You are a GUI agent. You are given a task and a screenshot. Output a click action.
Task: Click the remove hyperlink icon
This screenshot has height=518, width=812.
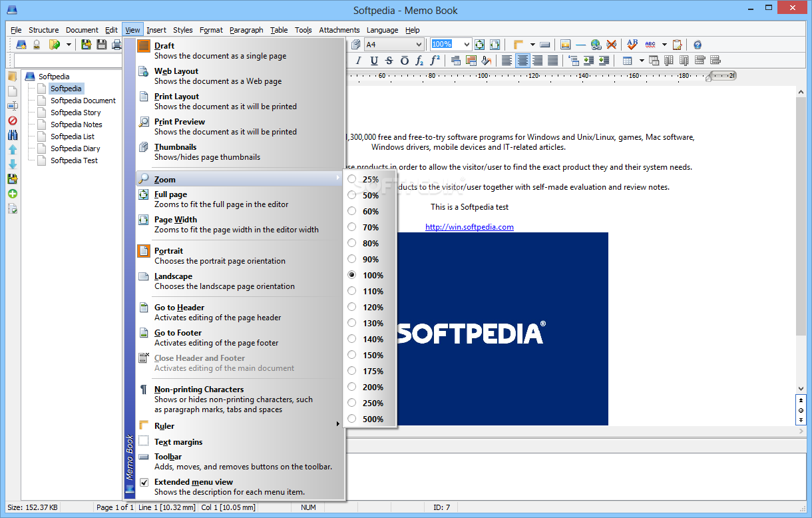[611, 45]
